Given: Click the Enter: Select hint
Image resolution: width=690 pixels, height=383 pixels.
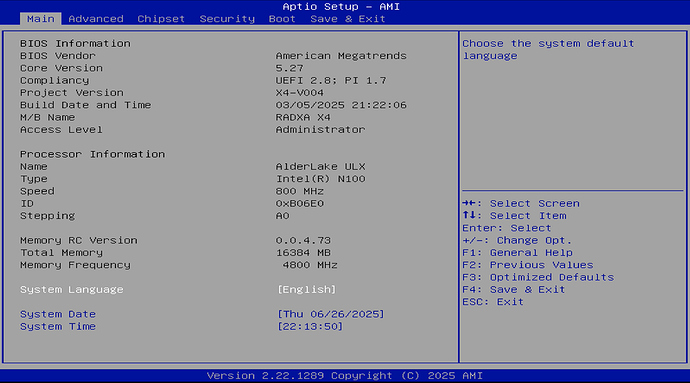Looking at the screenshot, I should (506, 228).
